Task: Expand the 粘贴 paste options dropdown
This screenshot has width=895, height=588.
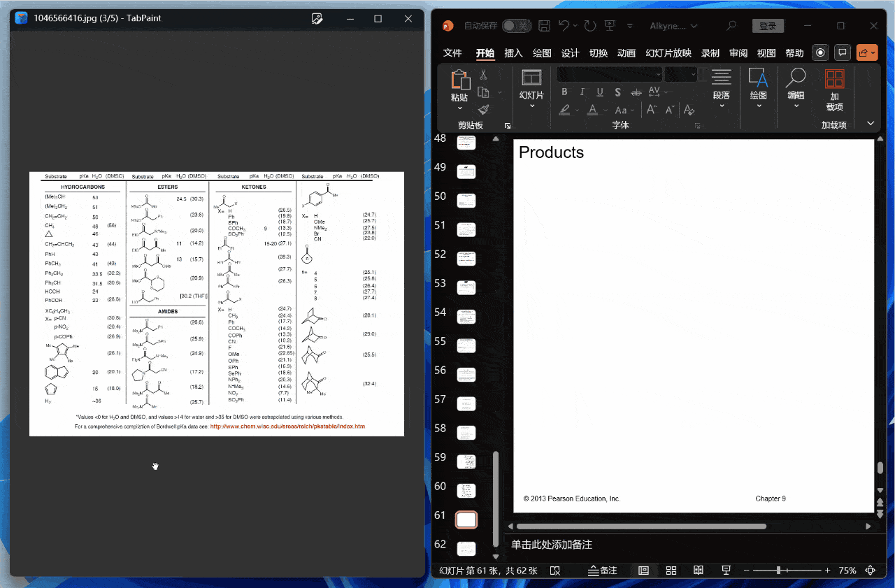Action: (x=459, y=108)
